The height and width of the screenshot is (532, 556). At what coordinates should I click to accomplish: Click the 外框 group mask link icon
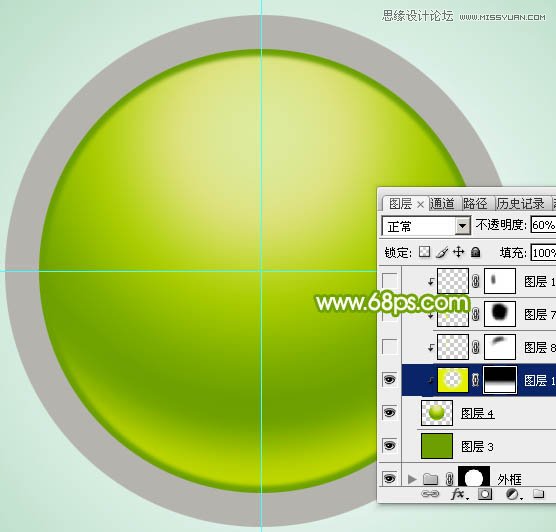click(x=449, y=479)
